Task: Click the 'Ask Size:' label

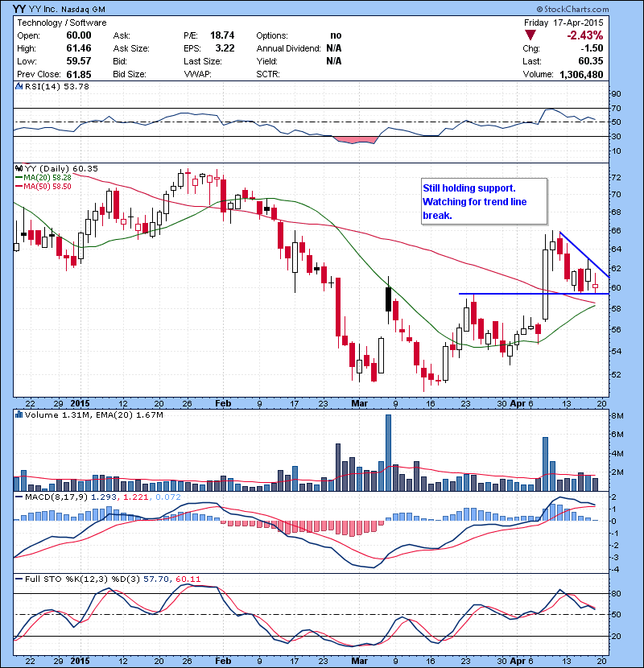Action: 131,48
